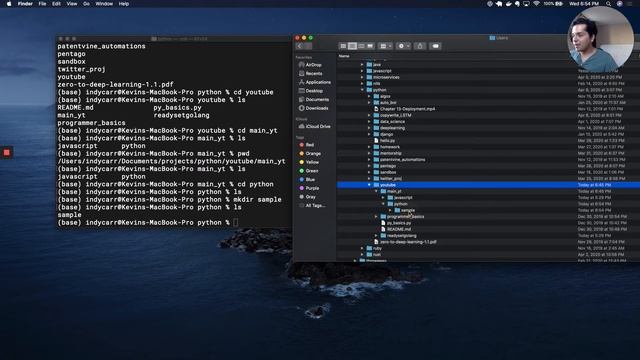Switch Finder to list view

tap(352, 46)
